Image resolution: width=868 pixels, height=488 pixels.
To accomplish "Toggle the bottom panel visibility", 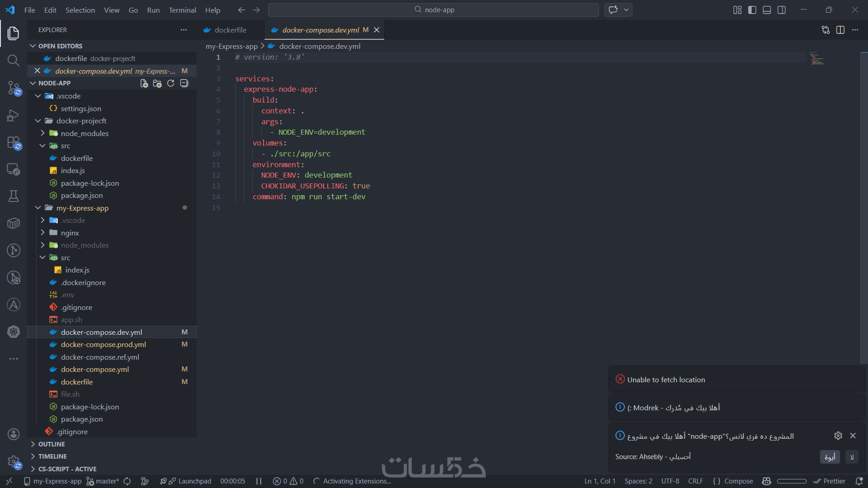I will pyautogui.click(x=767, y=10).
